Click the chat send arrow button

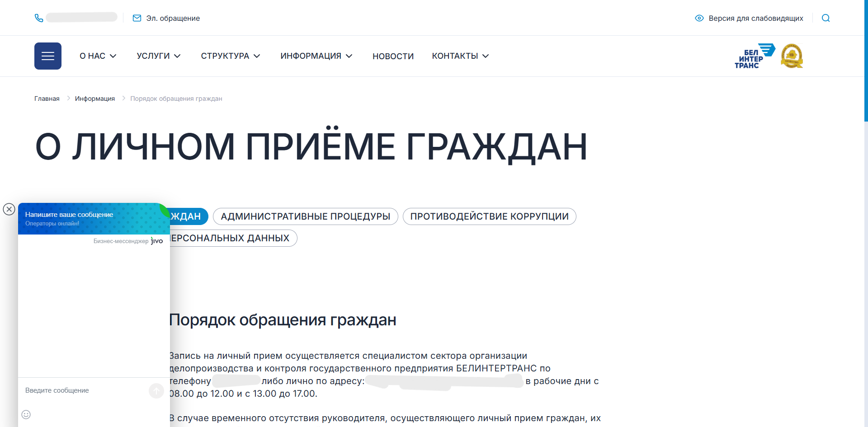click(x=156, y=391)
